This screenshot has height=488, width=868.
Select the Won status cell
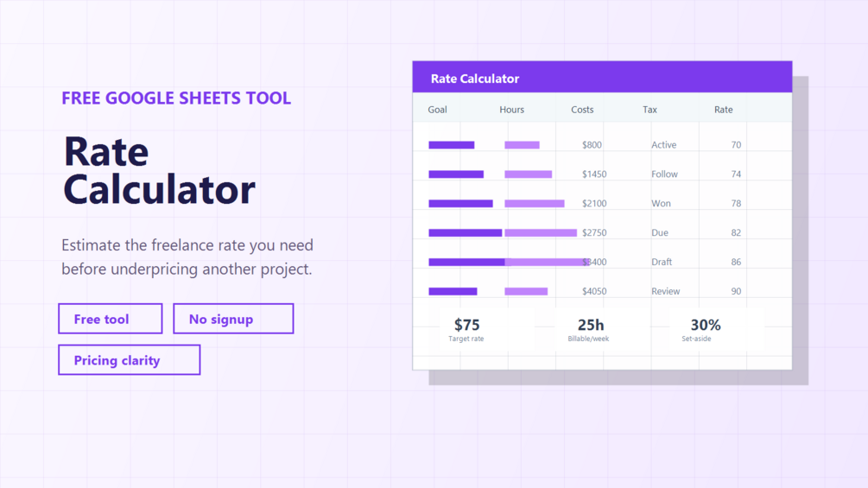661,204
